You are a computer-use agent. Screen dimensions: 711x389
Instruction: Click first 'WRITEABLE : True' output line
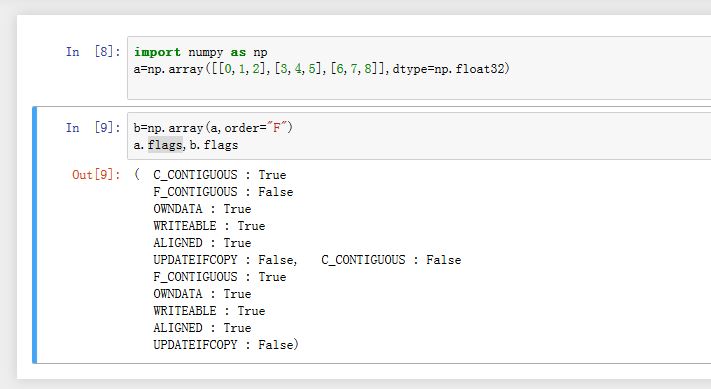[209, 226]
